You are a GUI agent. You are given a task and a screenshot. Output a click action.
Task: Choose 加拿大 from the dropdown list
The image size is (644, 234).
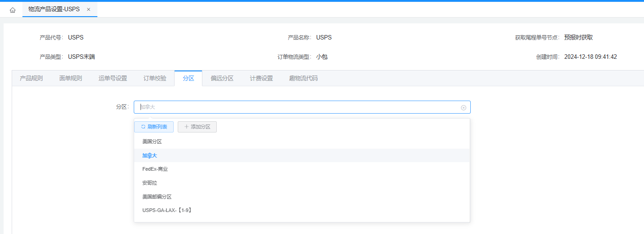click(x=302, y=155)
